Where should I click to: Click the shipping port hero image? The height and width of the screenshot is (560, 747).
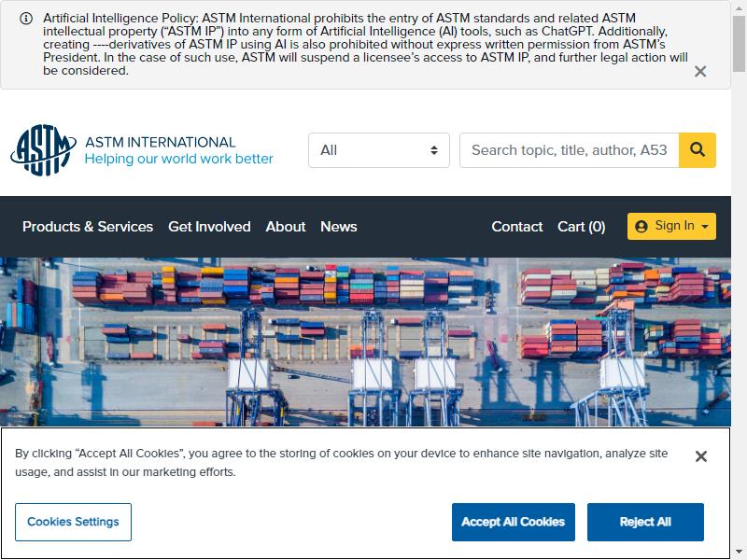[365, 342]
